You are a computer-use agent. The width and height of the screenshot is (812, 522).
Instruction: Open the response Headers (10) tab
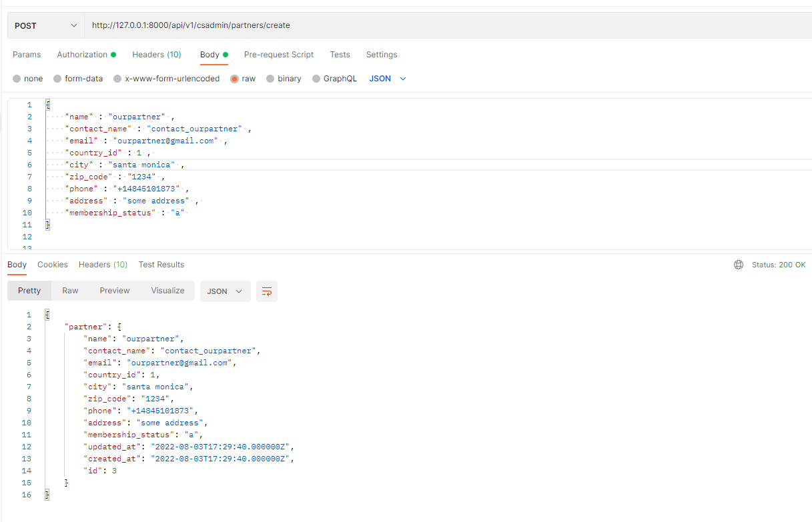pyautogui.click(x=103, y=265)
